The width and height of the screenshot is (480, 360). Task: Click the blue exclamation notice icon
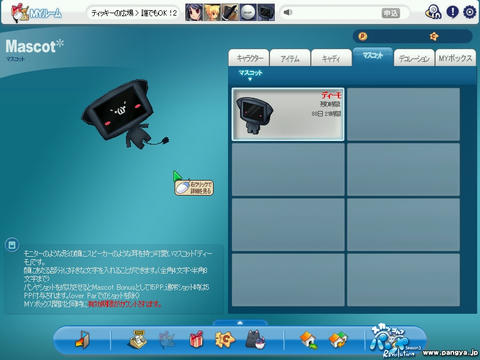(x=452, y=12)
